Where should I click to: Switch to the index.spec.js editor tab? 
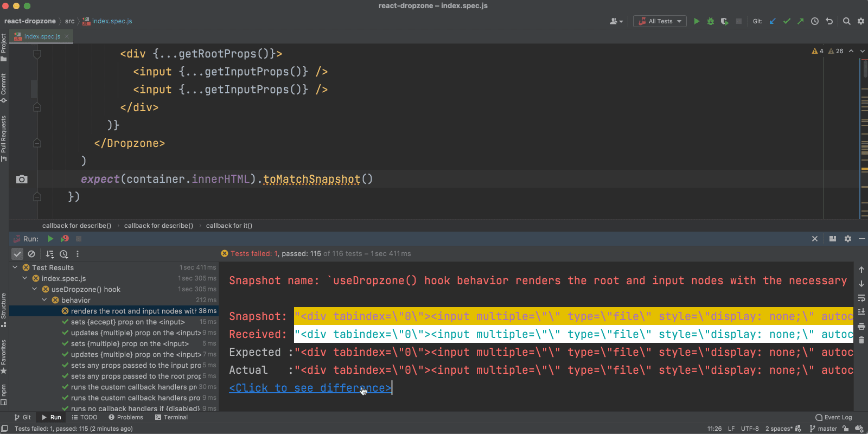tap(42, 36)
